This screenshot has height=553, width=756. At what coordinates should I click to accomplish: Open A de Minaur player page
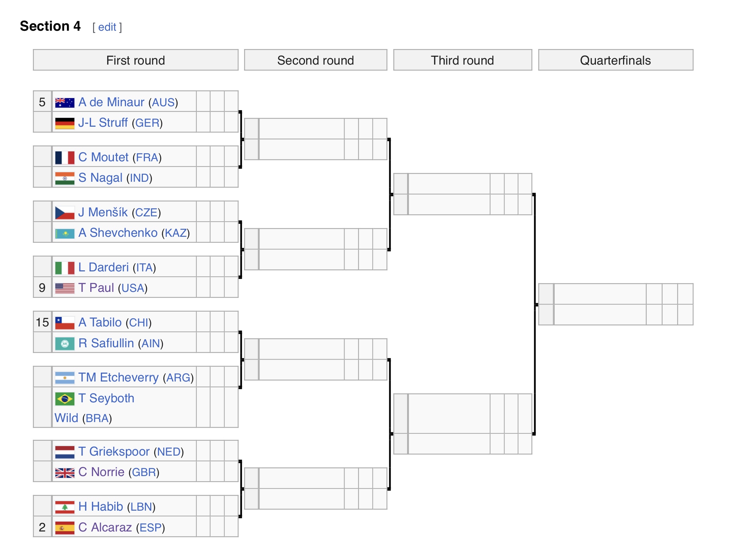(x=111, y=102)
